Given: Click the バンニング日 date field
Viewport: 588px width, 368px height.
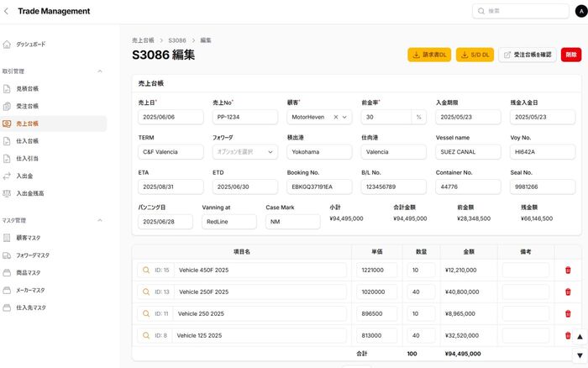Looking at the screenshot, I should (x=165, y=222).
